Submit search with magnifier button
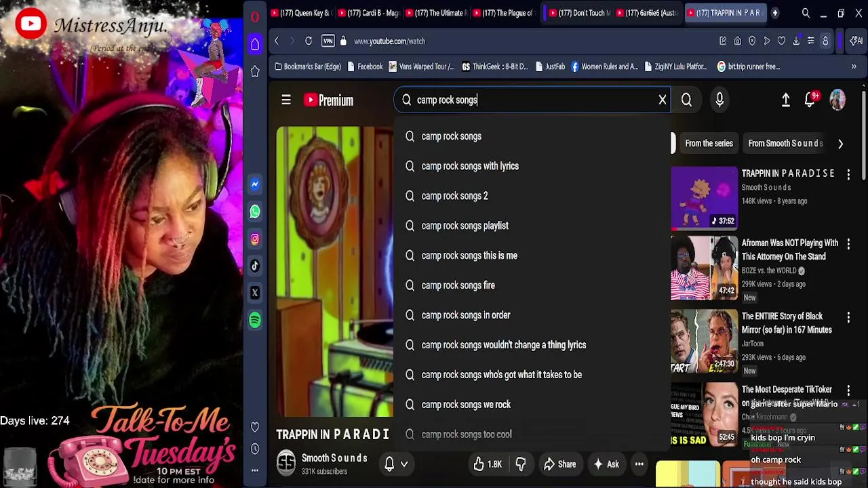Screen dimensions: 868x488 pos(686,100)
